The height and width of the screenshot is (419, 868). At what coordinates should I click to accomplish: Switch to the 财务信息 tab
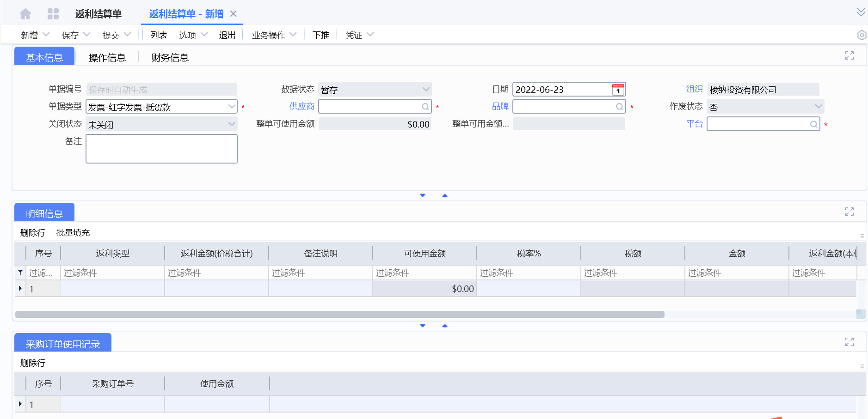[x=170, y=57]
